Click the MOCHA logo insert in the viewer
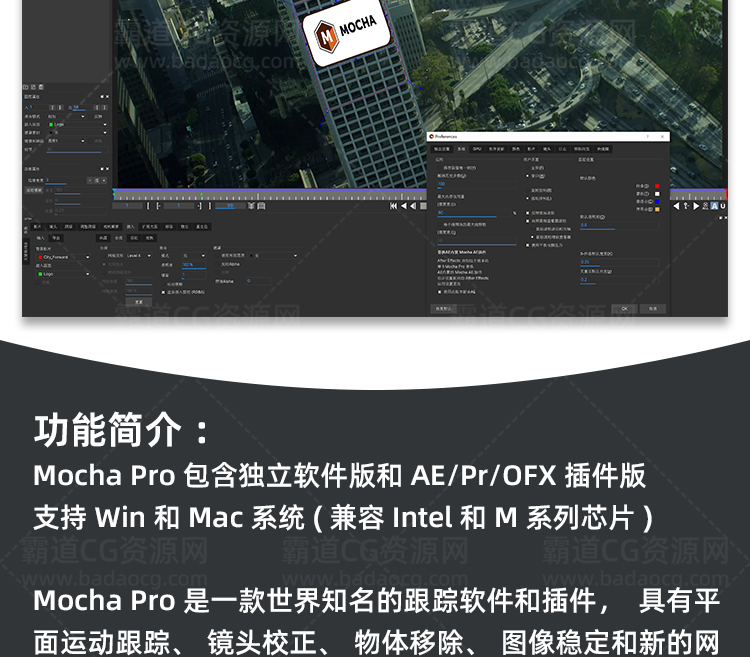Viewport: 750px width, 657px height. pyautogui.click(x=346, y=33)
